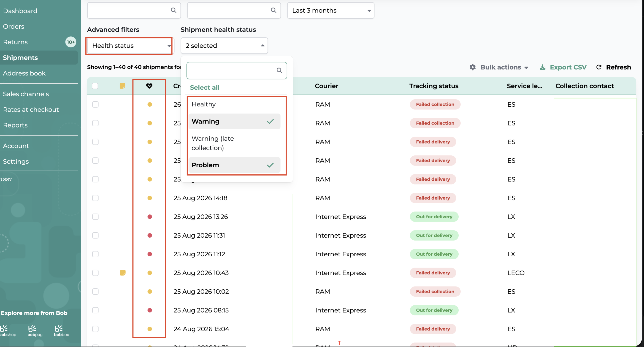This screenshot has width=644, height=347.
Task: Sort by the Collection contact column header
Action: 584,86
